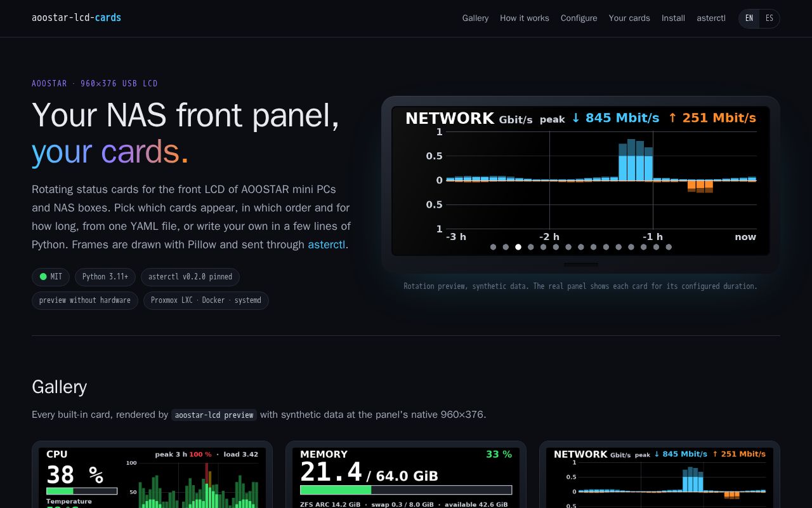Click asterctl in the top navigation bar
Screen dimensions: 812x508
(711, 18)
